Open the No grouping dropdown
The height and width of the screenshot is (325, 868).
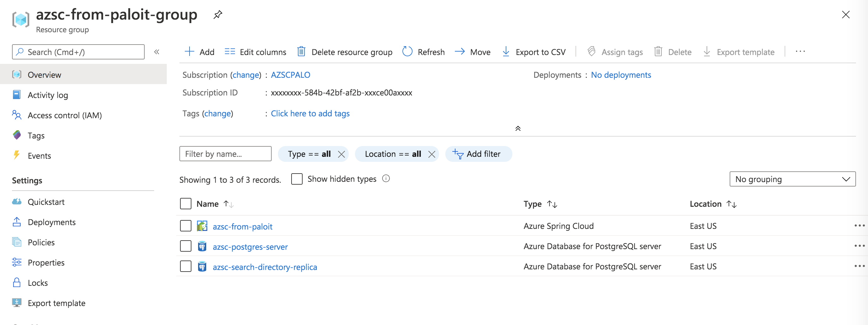click(x=792, y=179)
